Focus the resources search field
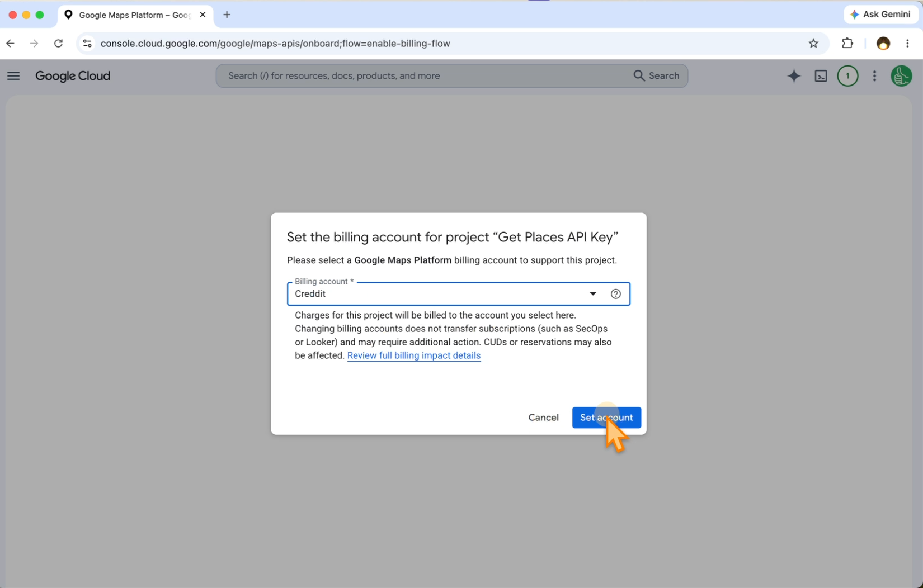Viewport: 923px width, 588px height. coord(452,76)
